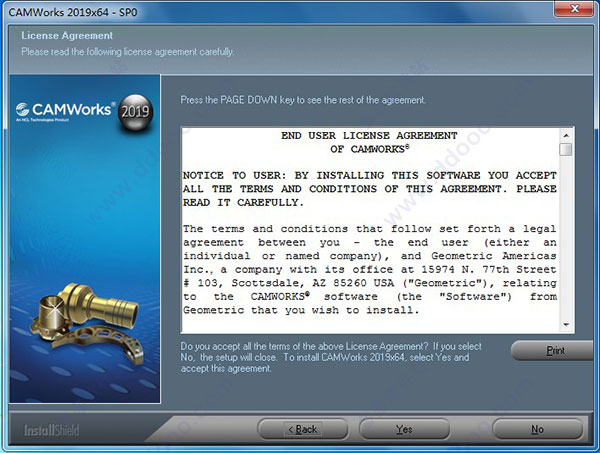This screenshot has height=453, width=600.
Task: Click 'Please read the following license agreement' subtitle
Action: (x=128, y=52)
